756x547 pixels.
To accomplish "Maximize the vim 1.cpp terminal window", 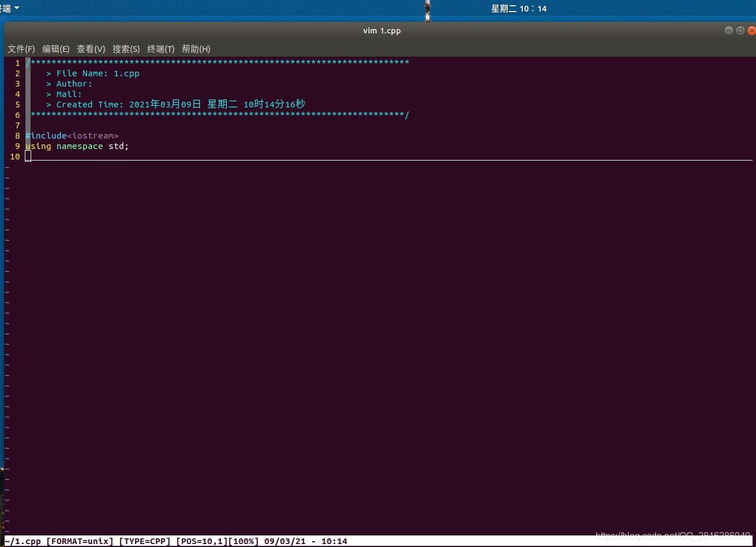I will [740, 31].
